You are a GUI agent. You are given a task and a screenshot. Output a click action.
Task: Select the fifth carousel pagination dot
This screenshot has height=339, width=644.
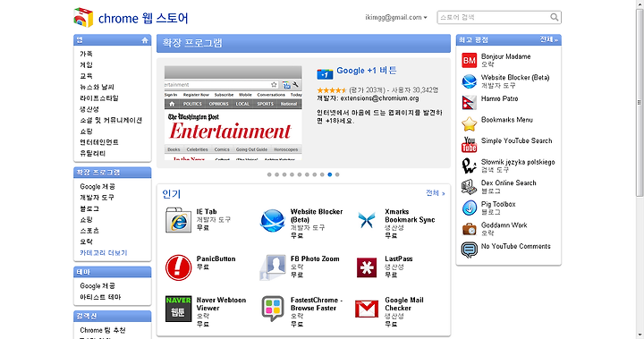tap(300, 174)
